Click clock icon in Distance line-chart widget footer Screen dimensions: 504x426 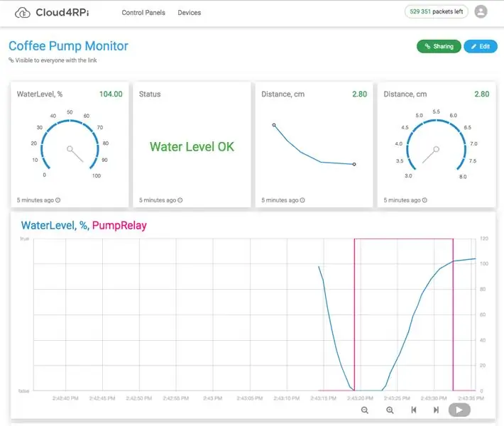[302, 200]
